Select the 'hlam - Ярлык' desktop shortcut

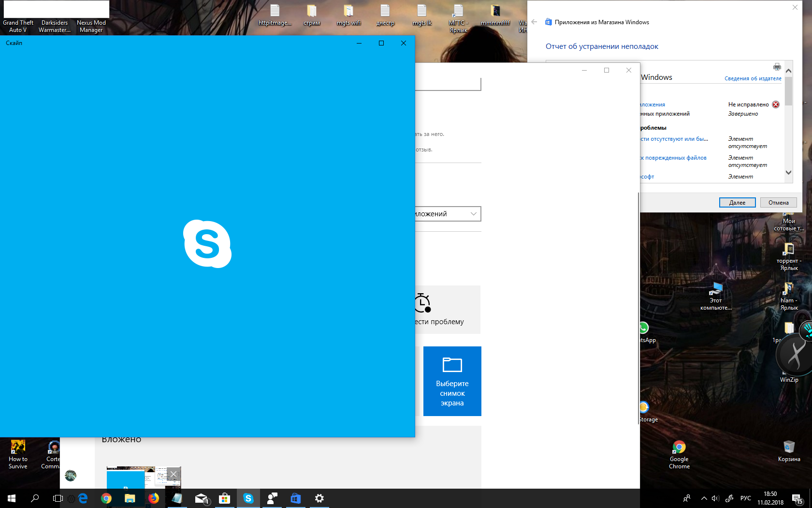point(789,296)
